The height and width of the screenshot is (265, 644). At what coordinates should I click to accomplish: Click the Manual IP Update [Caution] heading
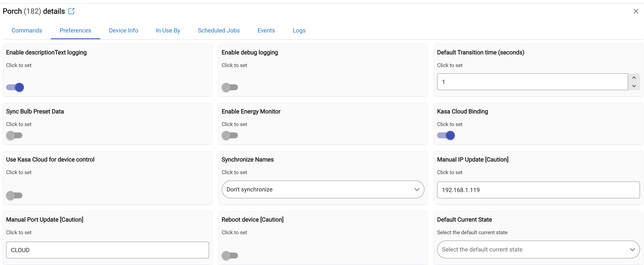coord(473,159)
